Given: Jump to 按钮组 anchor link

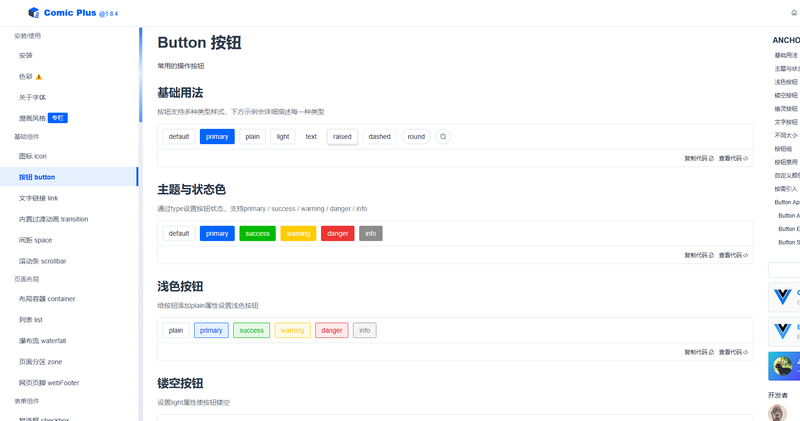Looking at the screenshot, I should click(783, 149).
